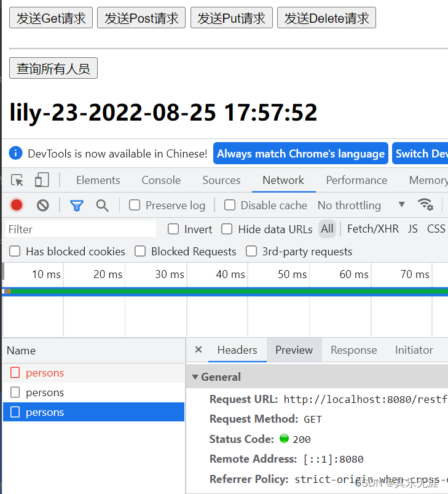Screen dimensions: 448x494
Task: Enable the Disable cache checkbox
Action: coord(230,205)
